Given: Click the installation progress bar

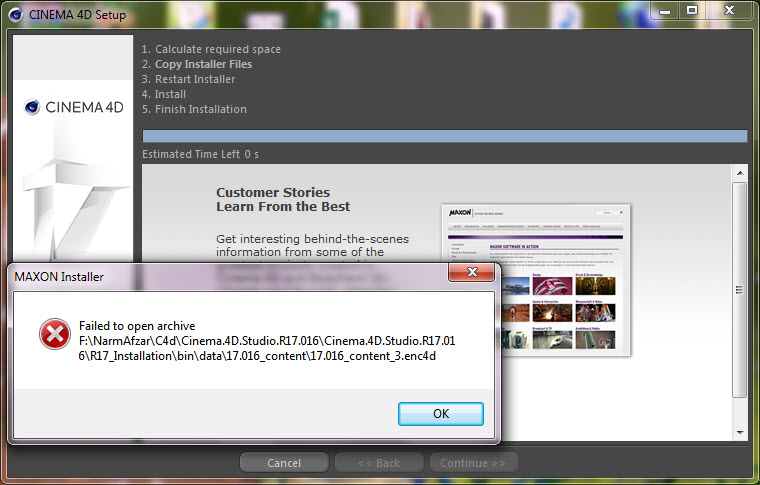Looking at the screenshot, I should click(444, 136).
